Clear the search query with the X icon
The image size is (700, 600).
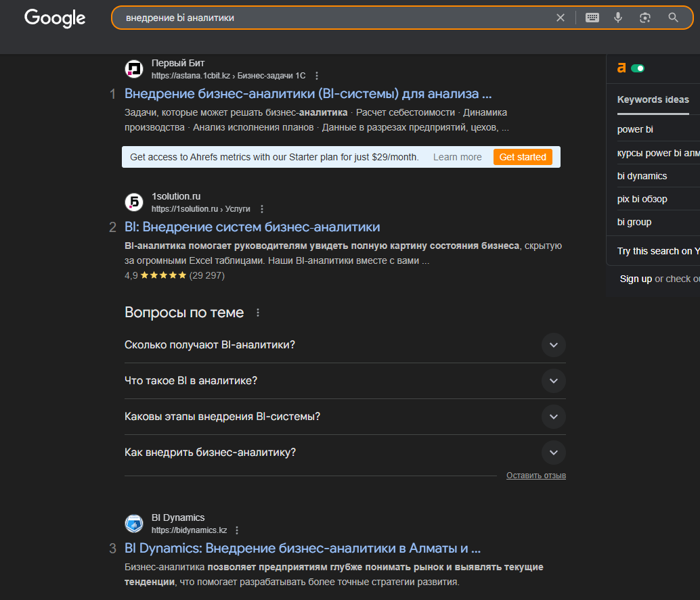coord(561,18)
